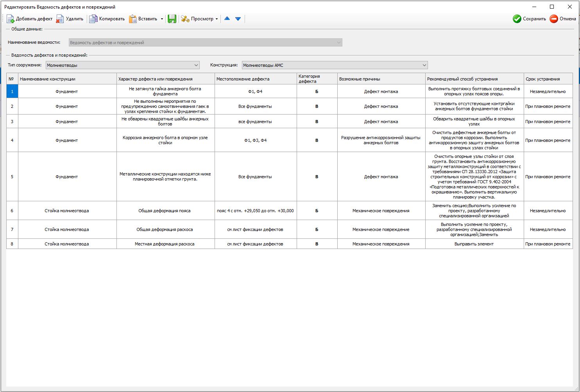Click the Просмотр toolbar button
Screen dimensions: 580x392
pyautogui.click(x=197, y=19)
